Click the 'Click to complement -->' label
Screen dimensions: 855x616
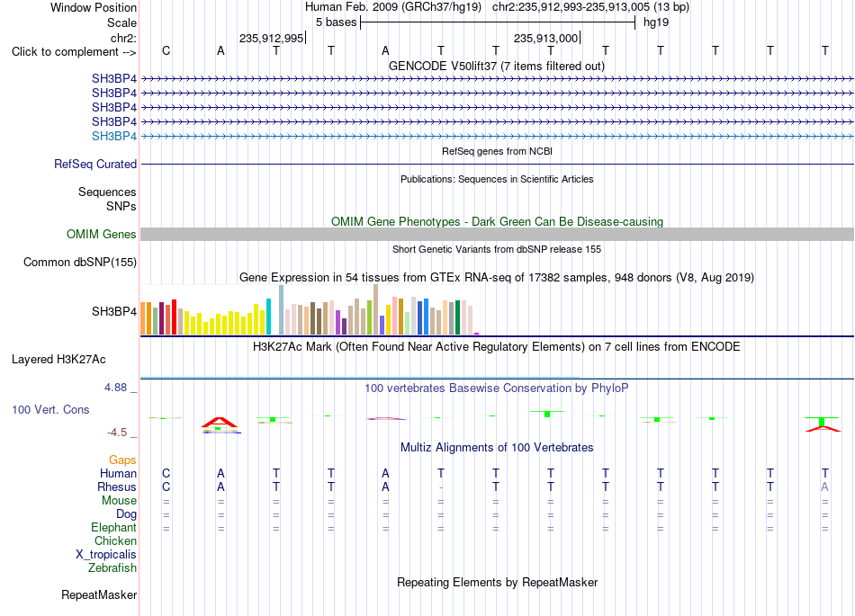[74, 52]
